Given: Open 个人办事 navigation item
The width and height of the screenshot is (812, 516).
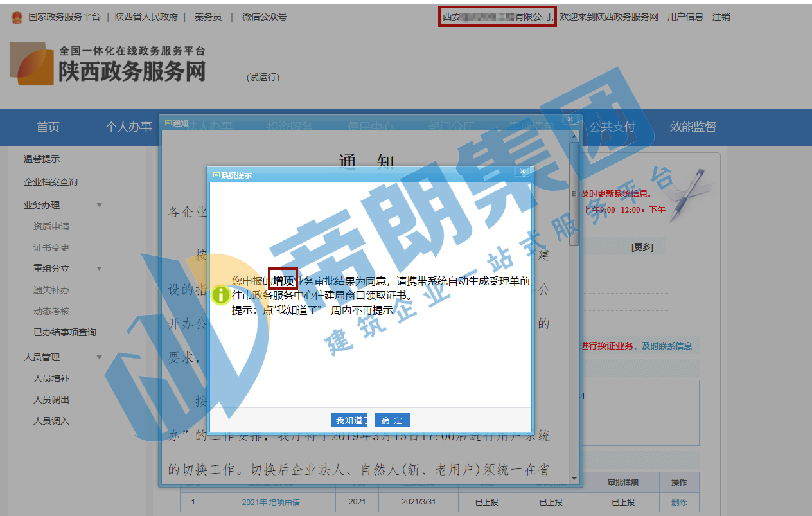Looking at the screenshot, I should (x=129, y=127).
